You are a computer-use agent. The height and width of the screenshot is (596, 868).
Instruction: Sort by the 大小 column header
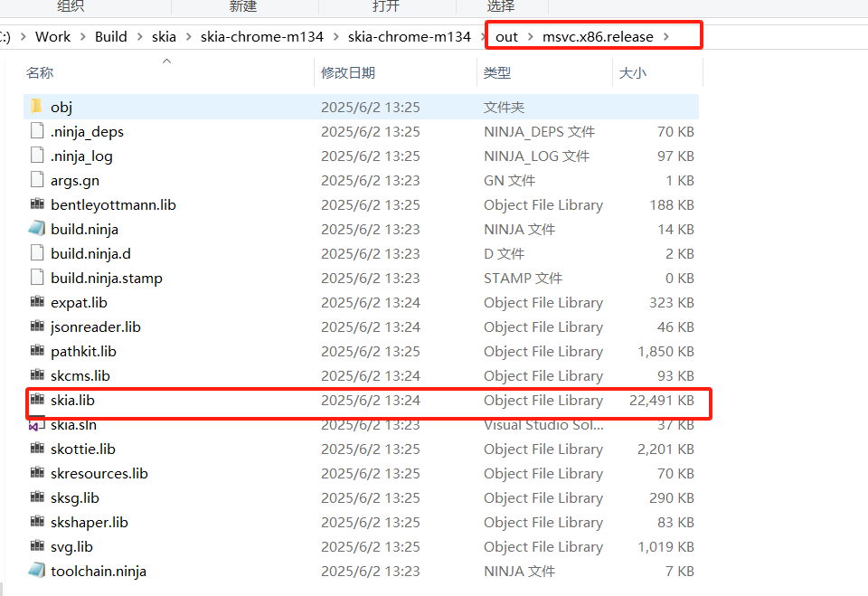click(x=633, y=72)
